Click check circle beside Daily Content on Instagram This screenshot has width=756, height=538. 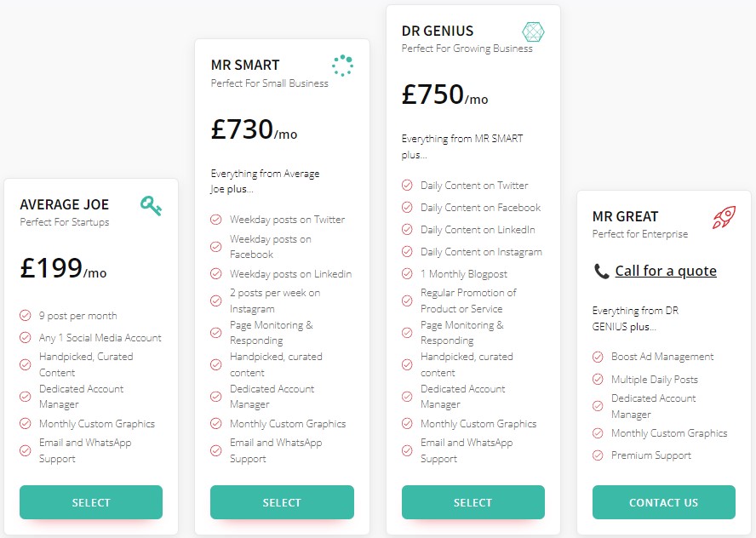pyautogui.click(x=407, y=252)
